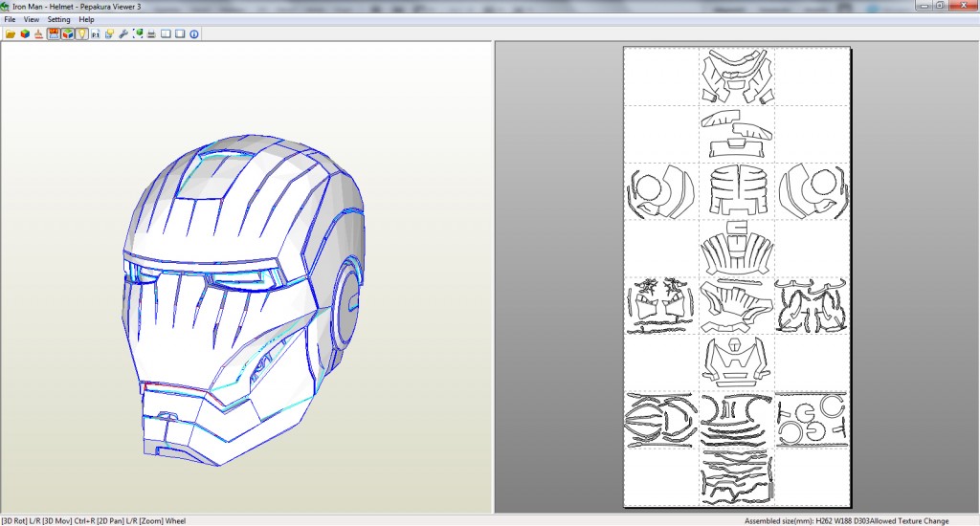Click the blue information icon

(194, 33)
